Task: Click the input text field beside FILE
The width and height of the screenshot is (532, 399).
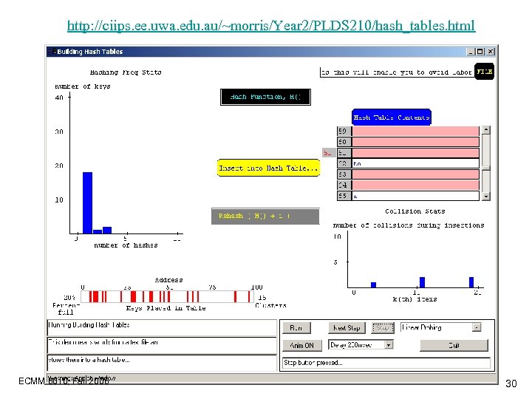Action: pyautogui.click(x=396, y=72)
